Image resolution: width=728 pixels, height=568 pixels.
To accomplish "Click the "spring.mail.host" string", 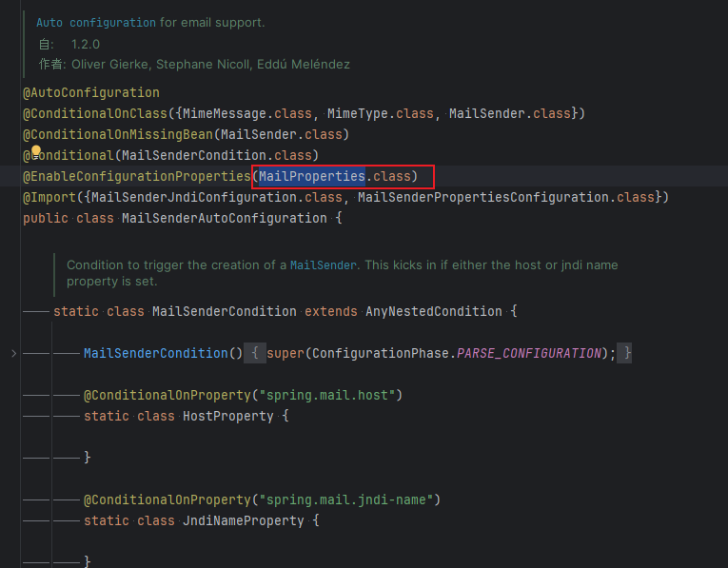I will tap(326, 396).
